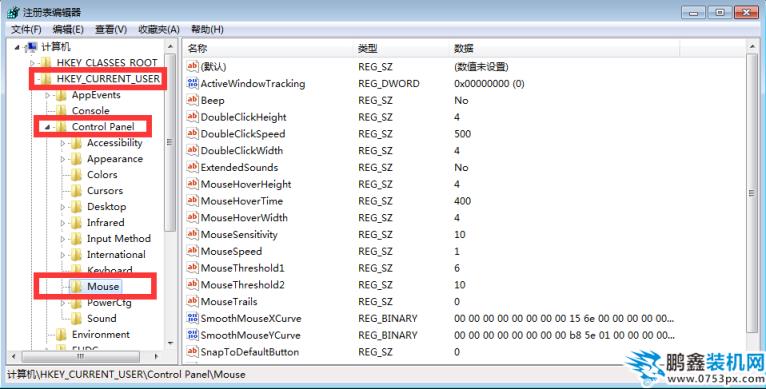Select the SmoothMouseXCurve binary value icon

pos(192,318)
